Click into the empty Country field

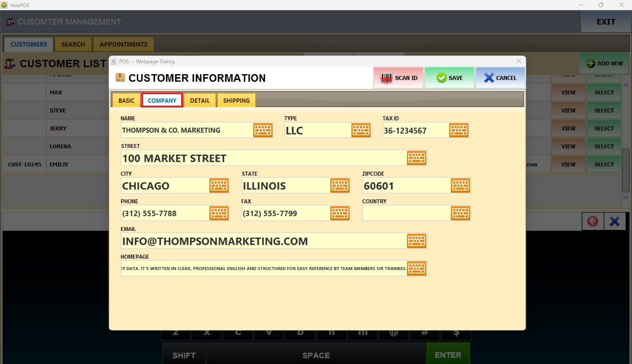[406, 214]
